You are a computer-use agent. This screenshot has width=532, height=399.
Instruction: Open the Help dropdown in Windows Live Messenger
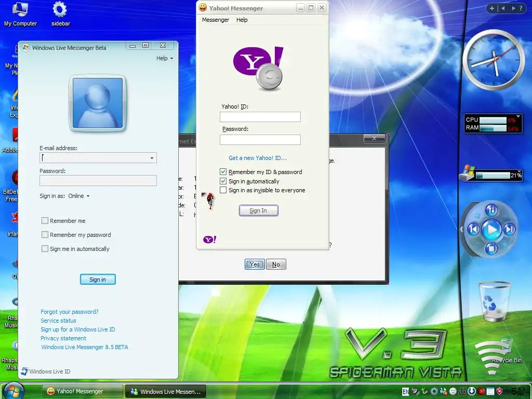(165, 58)
